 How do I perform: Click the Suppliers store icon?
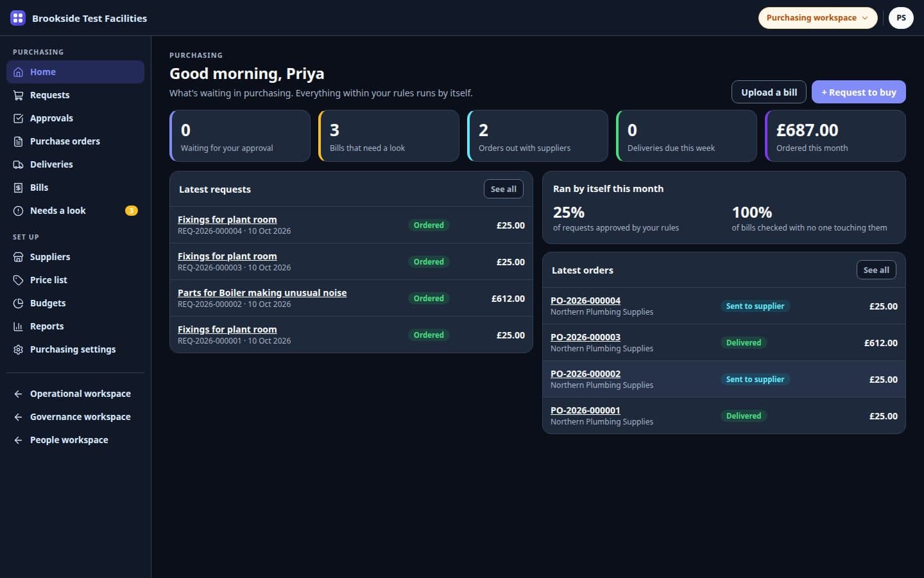19,257
